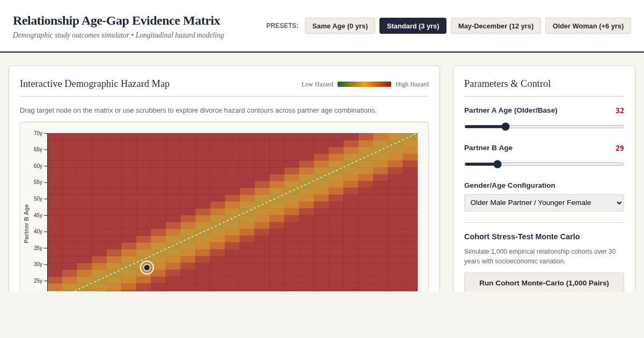The width and height of the screenshot is (644, 338).
Task: Click the target node on the hazard matrix
Action: pyautogui.click(x=147, y=268)
